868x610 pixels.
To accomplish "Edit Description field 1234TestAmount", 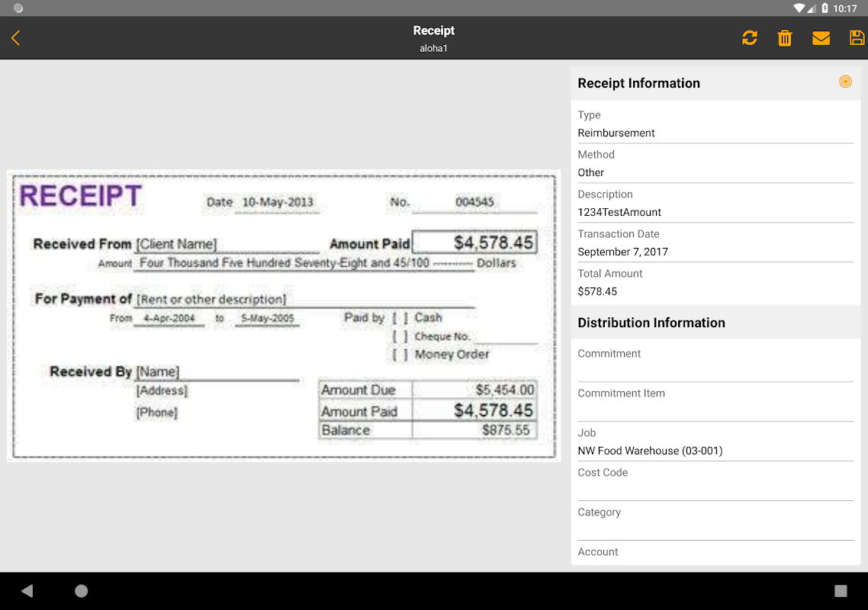I will [715, 204].
